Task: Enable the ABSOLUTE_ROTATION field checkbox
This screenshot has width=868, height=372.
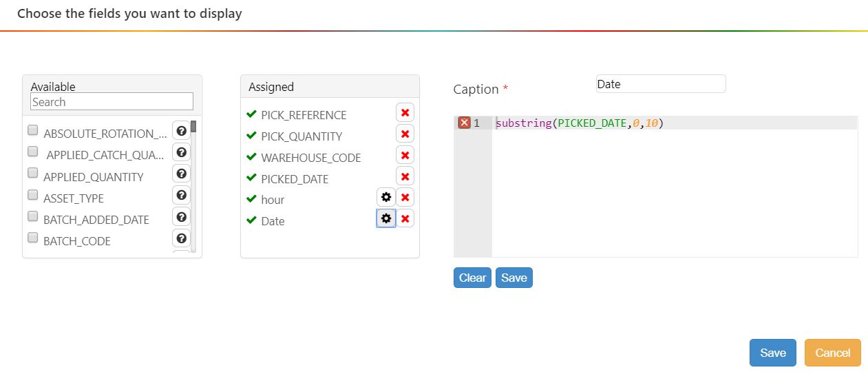Action: (33, 130)
